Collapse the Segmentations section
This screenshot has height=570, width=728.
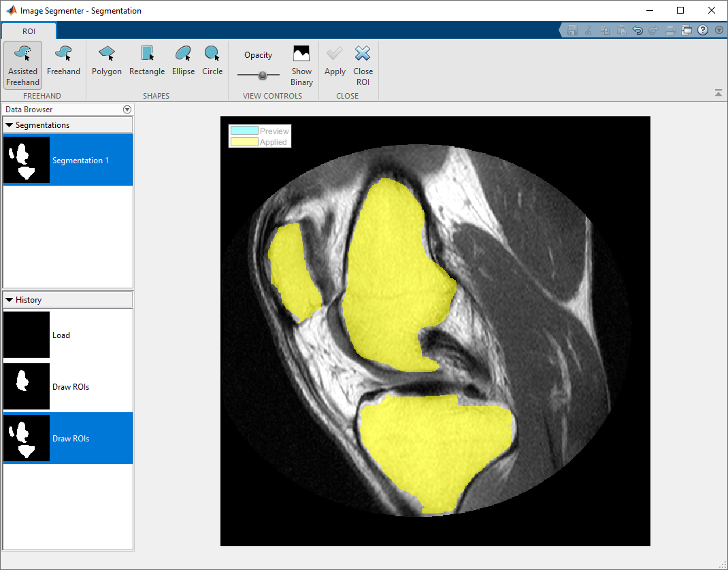tap(10, 125)
